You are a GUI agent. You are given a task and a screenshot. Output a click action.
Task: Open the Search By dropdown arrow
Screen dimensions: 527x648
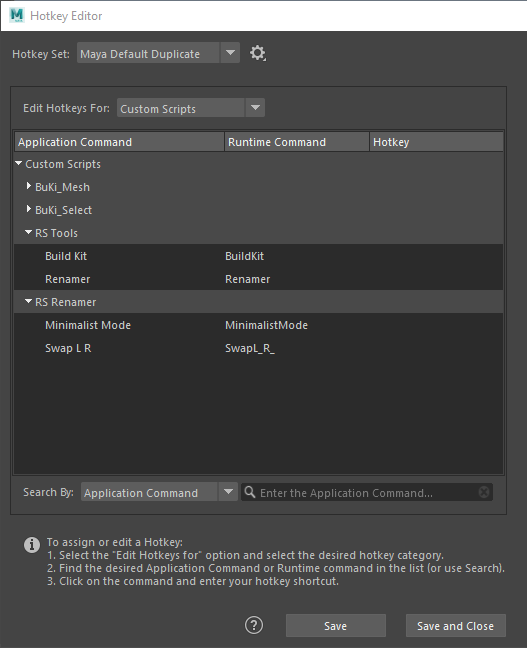[228, 492]
